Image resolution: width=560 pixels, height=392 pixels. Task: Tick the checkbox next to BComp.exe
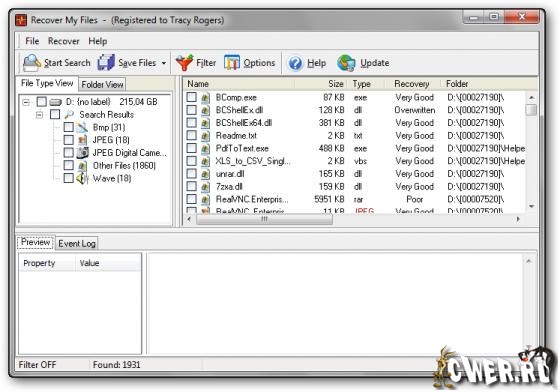tap(192, 97)
